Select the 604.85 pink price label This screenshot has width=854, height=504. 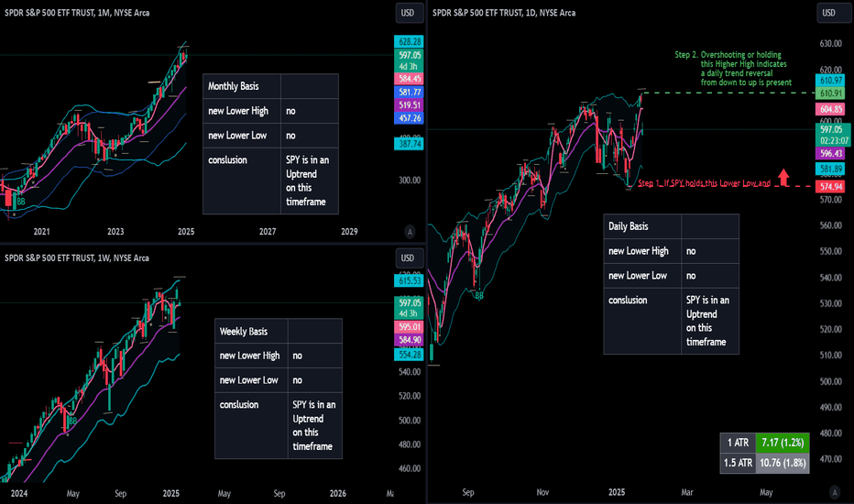(x=830, y=109)
